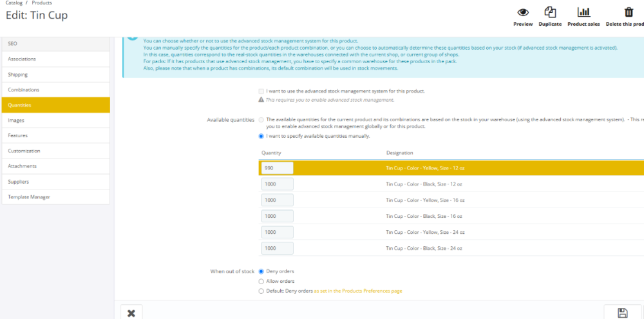This screenshot has height=319, width=644.
Task: Click quantity field for Black 24 oz
Action: tap(278, 248)
